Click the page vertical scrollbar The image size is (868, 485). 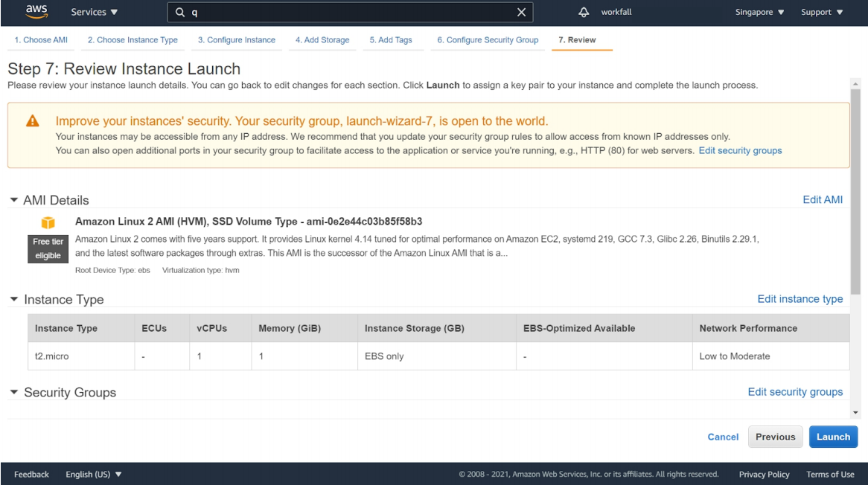coord(855,193)
